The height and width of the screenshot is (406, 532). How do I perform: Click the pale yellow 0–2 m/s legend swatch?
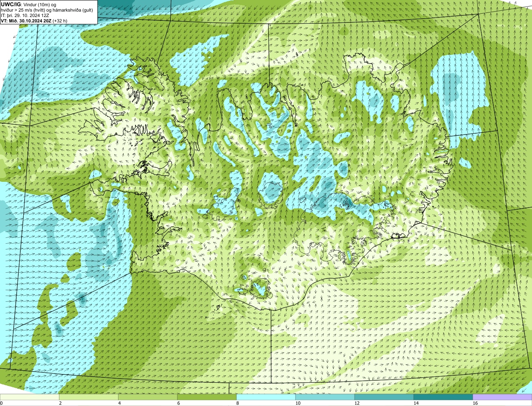click(x=30, y=397)
